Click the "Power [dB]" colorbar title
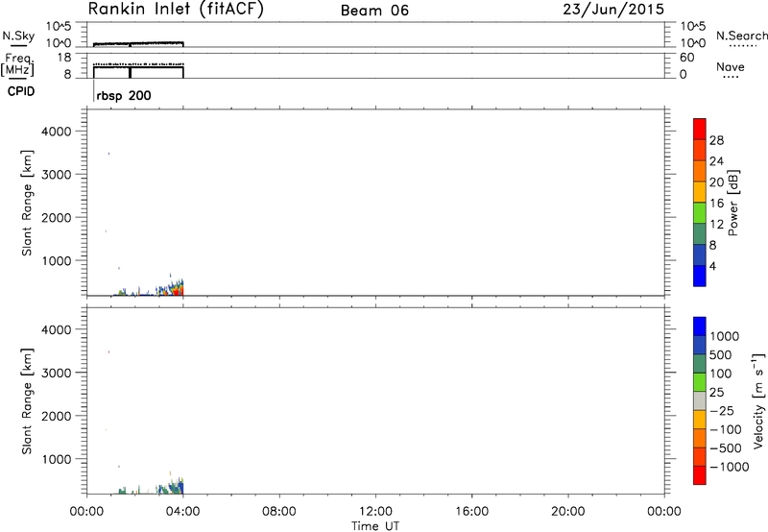 click(x=732, y=203)
